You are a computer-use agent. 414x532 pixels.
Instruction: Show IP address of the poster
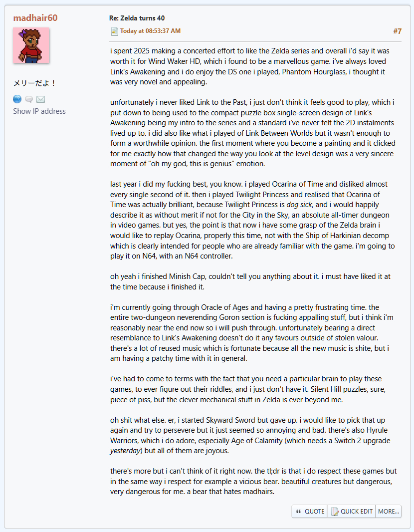[39, 111]
